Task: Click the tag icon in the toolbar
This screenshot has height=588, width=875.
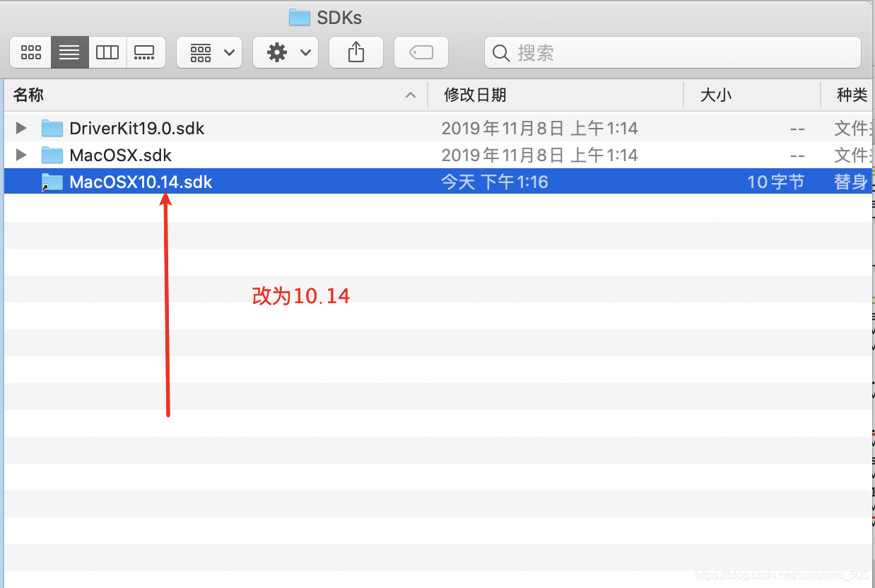Action: tap(421, 52)
